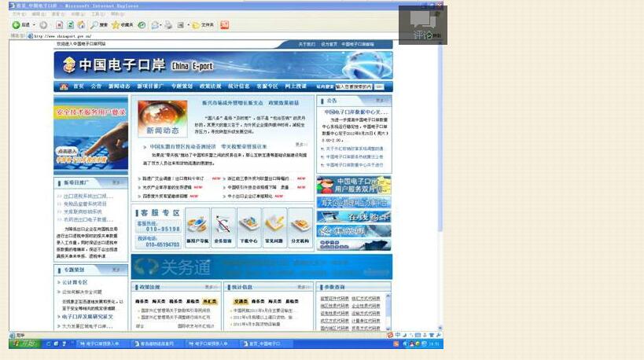The height and width of the screenshot is (360, 644).
Task: Click the IME 中 tray icon
Action: 398,335
